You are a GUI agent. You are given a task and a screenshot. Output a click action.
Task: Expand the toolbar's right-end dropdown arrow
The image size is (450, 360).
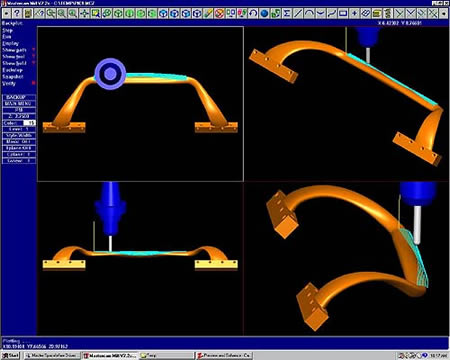point(444,13)
